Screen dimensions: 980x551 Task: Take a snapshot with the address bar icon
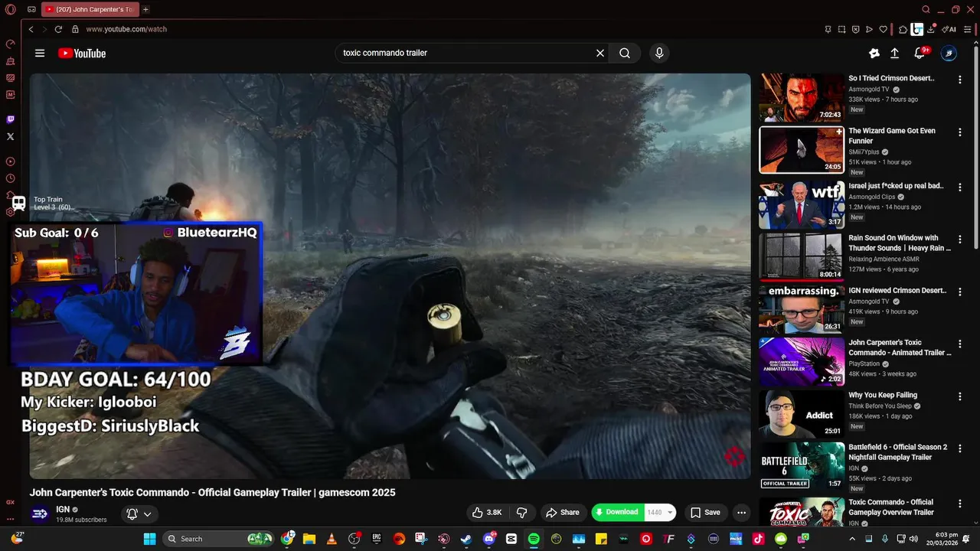click(x=841, y=29)
